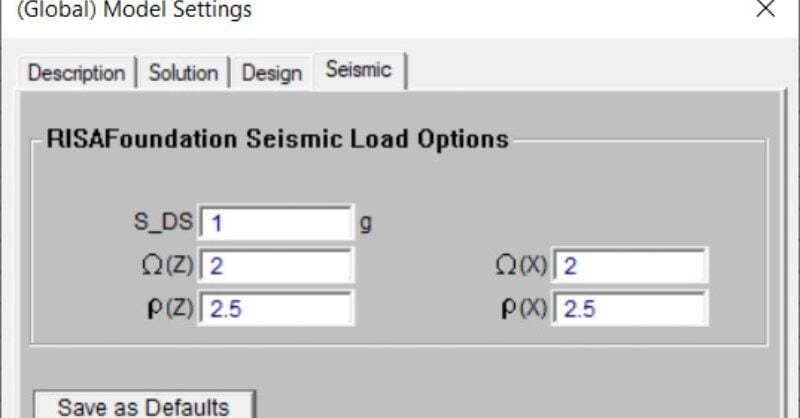Switch to the Description tab
Viewport: 800px width, 418px height.
(76, 73)
